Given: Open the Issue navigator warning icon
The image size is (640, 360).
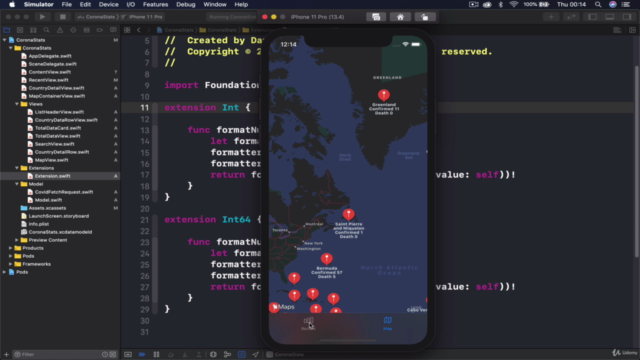Looking at the screenshot, I should click(x=60, y=30).
